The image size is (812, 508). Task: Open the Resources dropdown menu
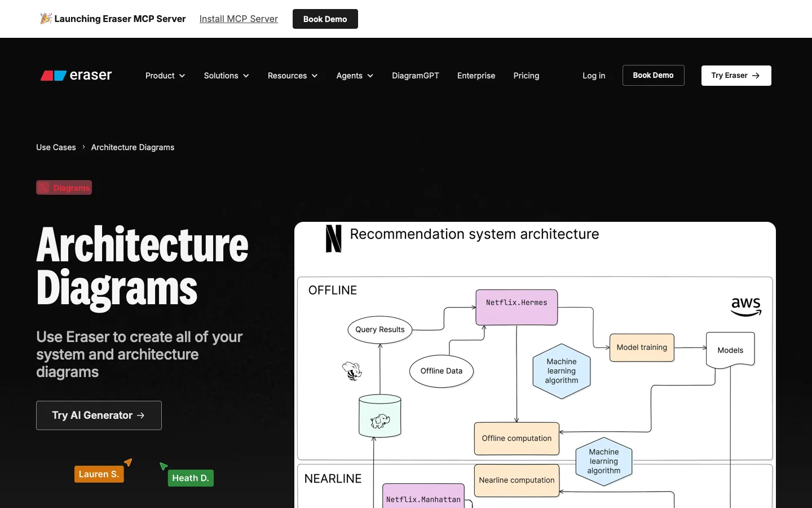[x=293, y=76]
